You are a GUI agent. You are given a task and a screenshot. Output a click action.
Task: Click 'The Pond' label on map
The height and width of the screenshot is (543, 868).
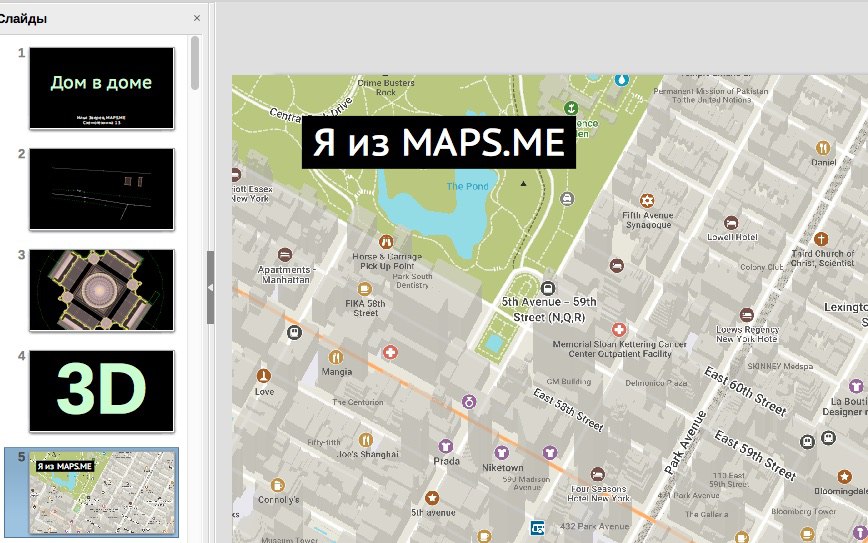coord(467,187)
